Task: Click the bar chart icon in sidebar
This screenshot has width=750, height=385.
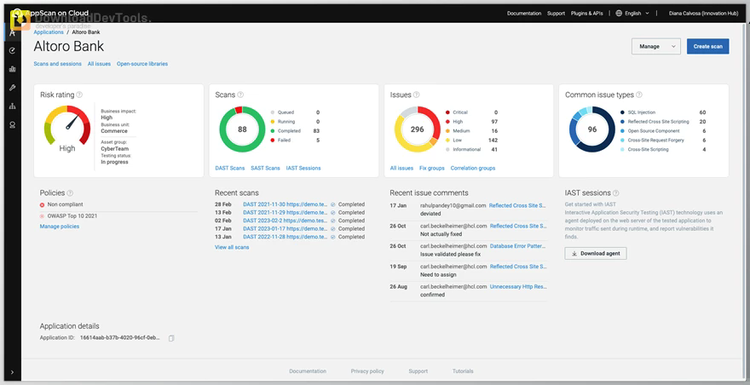Action: pos(12,69)
